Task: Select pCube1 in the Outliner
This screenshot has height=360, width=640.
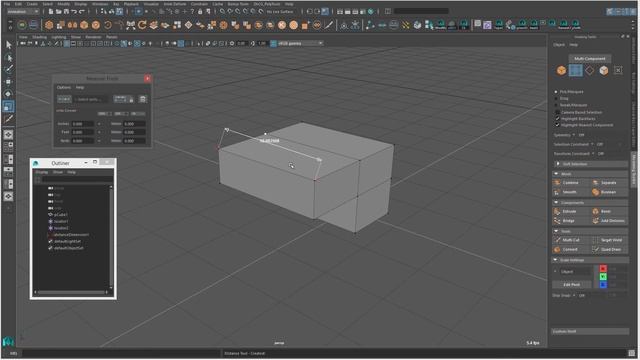Action: [61, 214]
